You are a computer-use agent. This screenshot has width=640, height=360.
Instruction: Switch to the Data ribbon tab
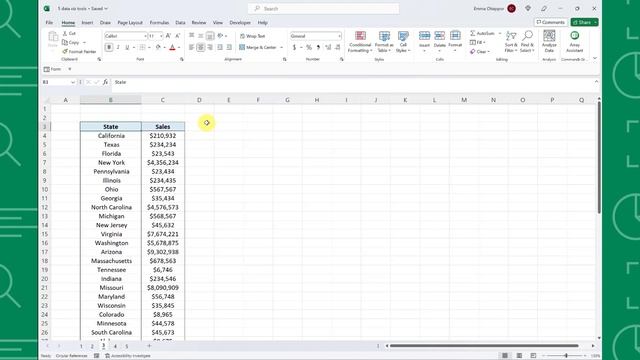(180, 22)
